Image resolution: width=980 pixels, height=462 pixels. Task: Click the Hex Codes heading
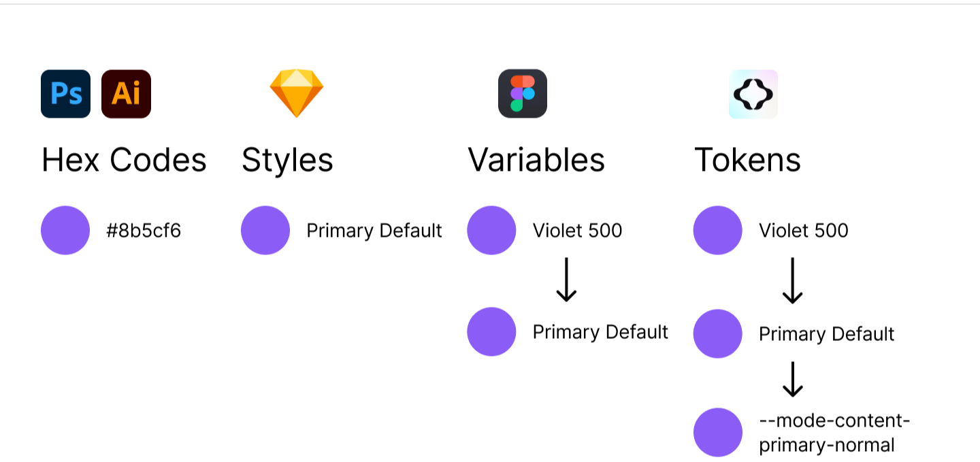124,160
